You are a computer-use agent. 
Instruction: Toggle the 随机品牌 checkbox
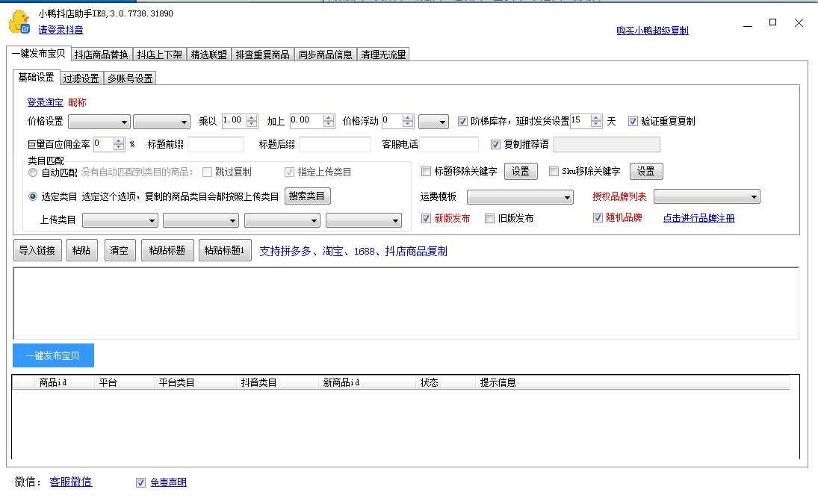coord(598,218)
